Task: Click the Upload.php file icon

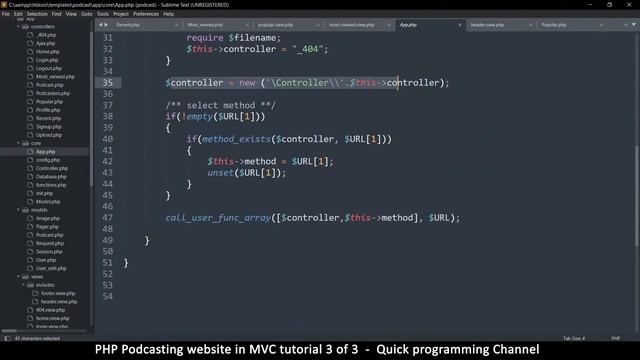Action: coord(30,135)
